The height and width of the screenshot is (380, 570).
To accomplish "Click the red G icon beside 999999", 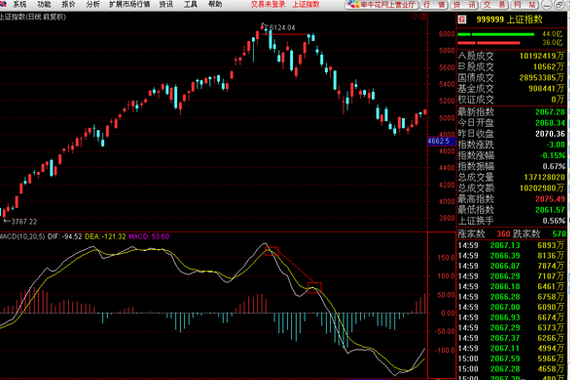I will (x=462, y=19).
